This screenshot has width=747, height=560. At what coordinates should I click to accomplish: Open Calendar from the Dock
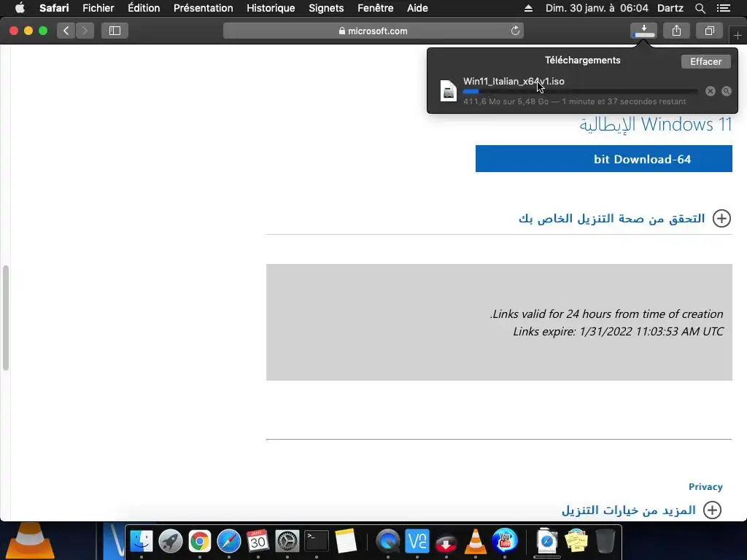[258, 542]
